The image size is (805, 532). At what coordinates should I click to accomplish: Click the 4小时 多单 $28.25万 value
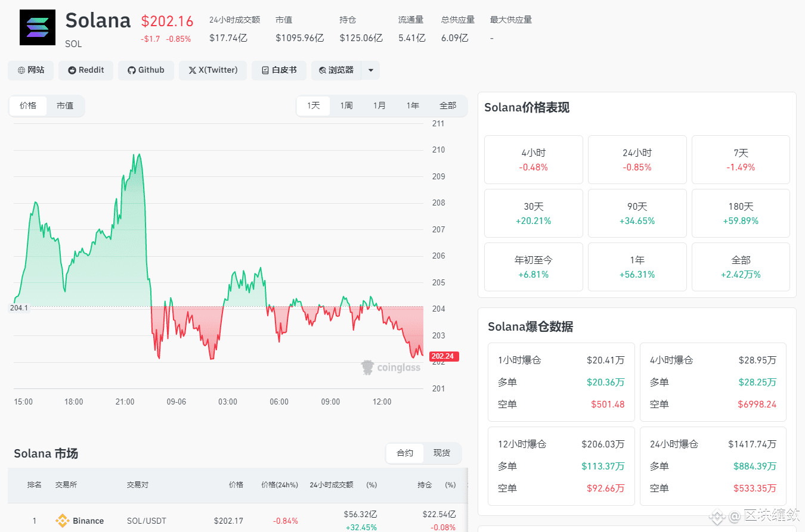758,382
